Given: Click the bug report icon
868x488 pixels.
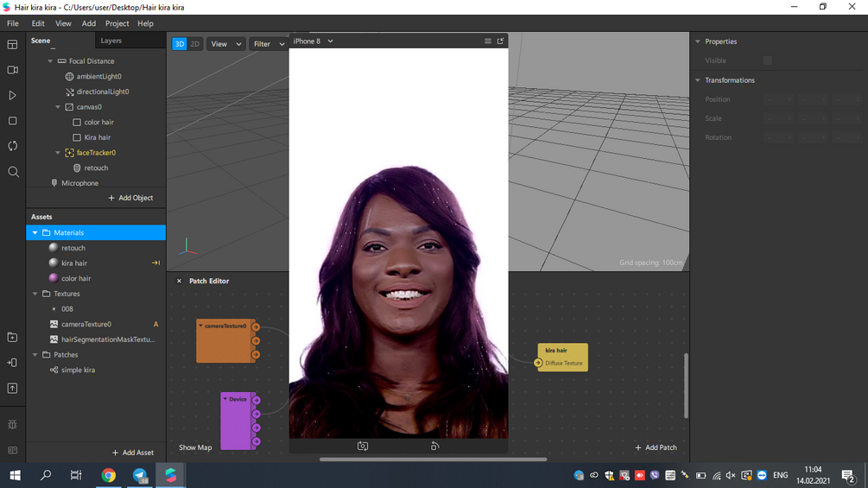Looking at the screenshot, I should pyautogui.click(x=12, y=424).
